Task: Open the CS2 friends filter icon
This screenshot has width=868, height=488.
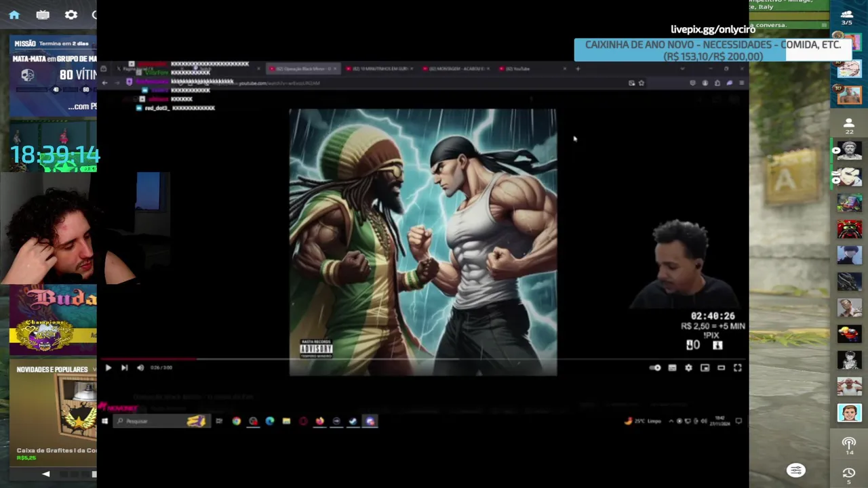Action: tap(796, 470)
